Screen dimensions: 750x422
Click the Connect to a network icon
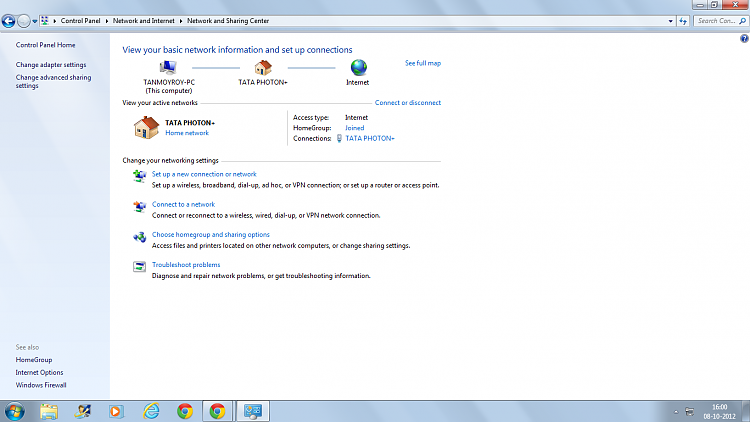pyautogui.click(x=139, y=206)
